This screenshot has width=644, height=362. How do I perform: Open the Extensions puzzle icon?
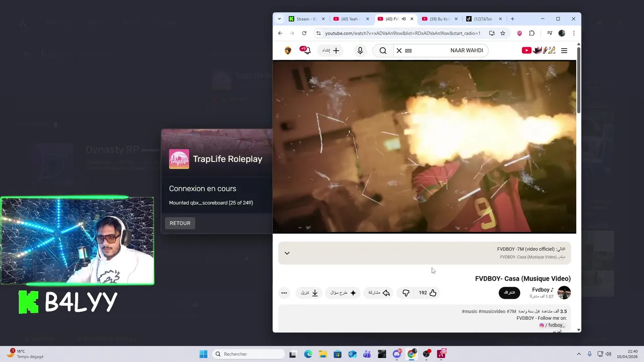532,33
